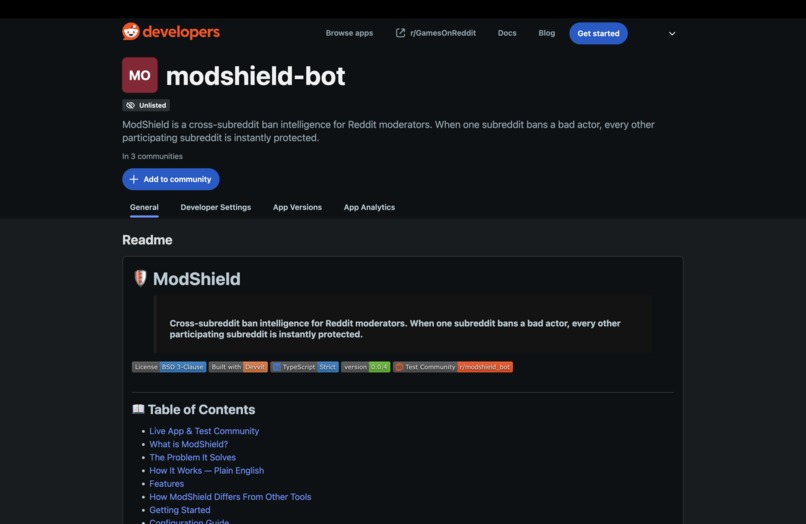Open How ModShield Differs From Other Tools
This screenshot has width=806, height=524.
230,497
